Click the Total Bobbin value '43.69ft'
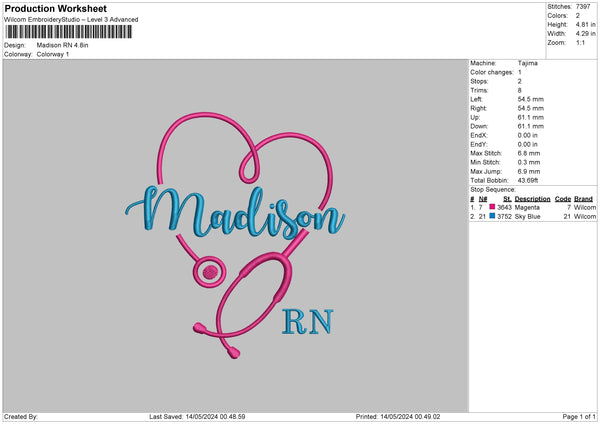The height and width of the screenshot is (424, 600). click(528, 180)
